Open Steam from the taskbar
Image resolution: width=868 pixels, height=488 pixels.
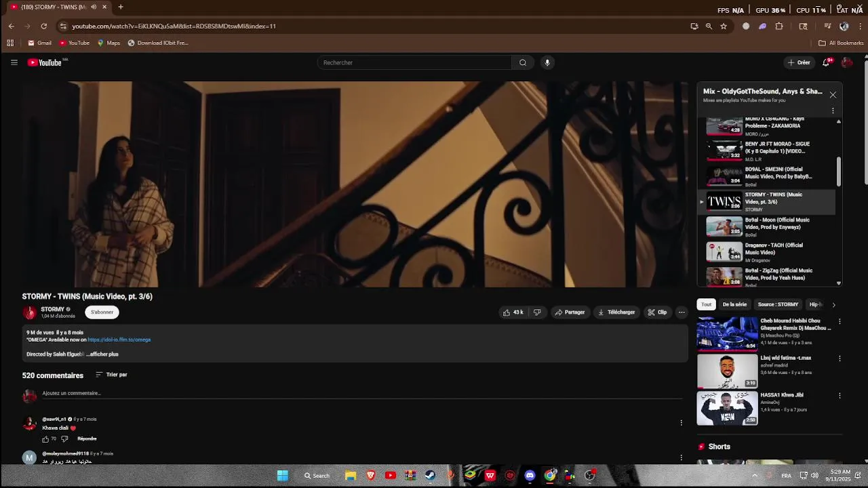(x=430, y=476)
